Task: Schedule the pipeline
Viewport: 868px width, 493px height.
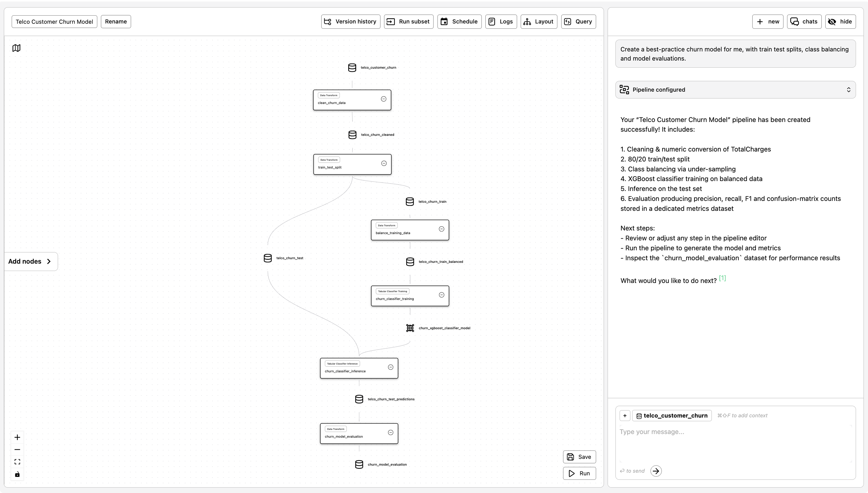Action: (459, 21)
